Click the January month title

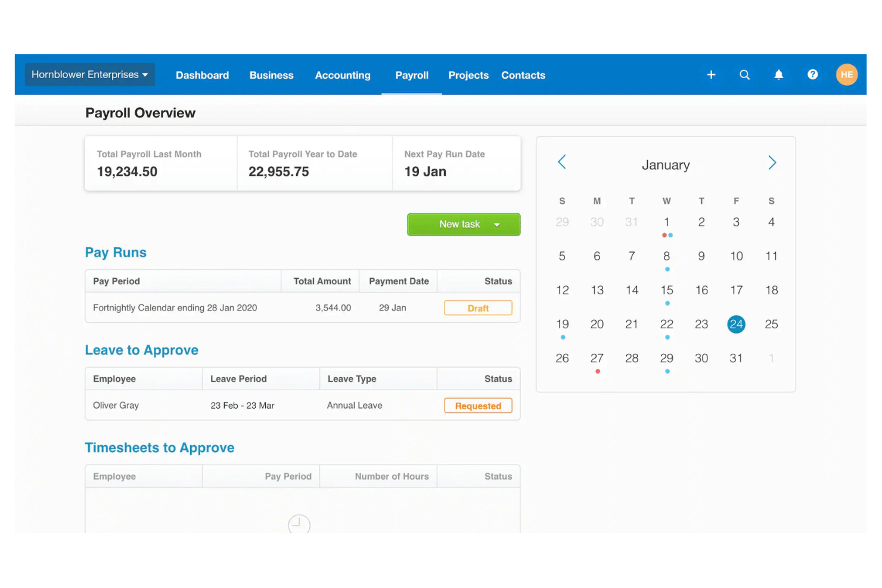pyautogui.click(x=666, y=165)
